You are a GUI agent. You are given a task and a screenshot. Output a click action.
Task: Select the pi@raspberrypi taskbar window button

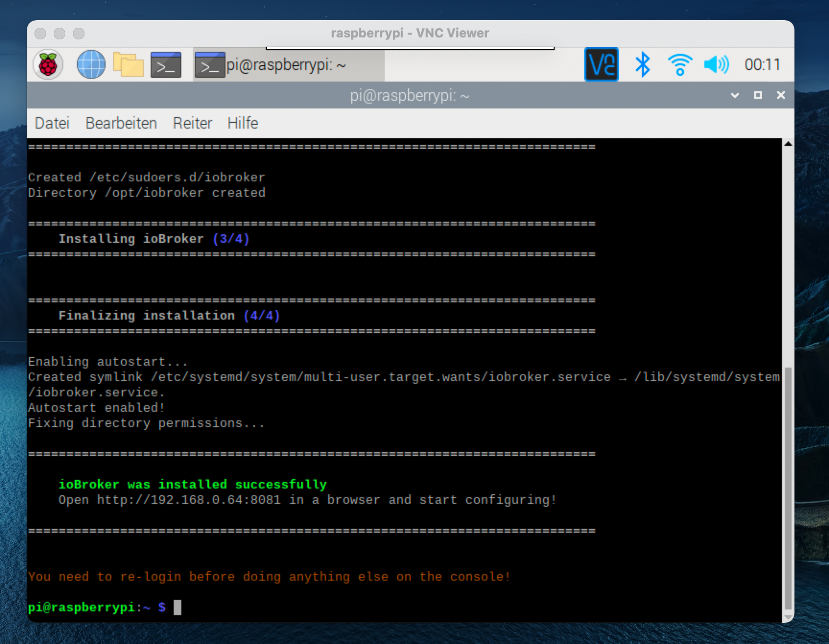[289, 65]
